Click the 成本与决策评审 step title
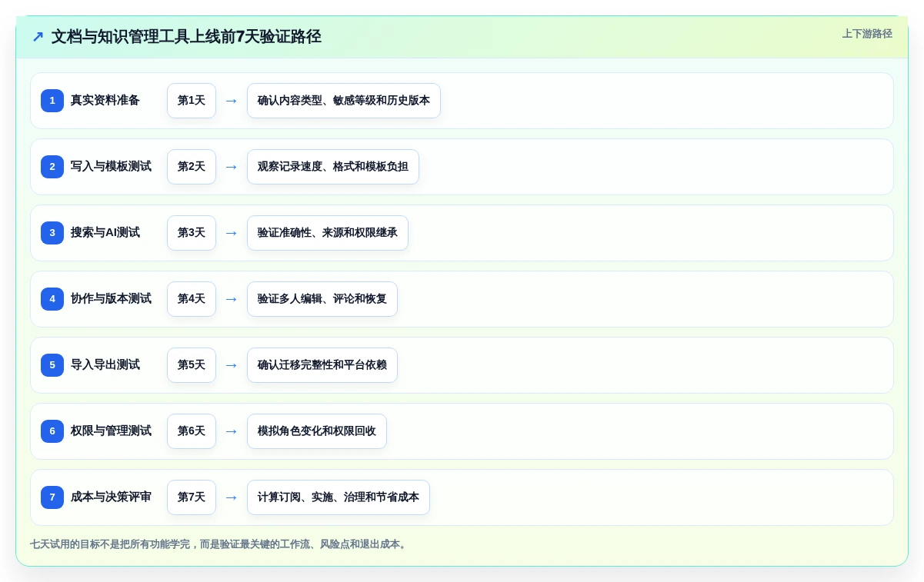924x582 pixels. [111, 497]
